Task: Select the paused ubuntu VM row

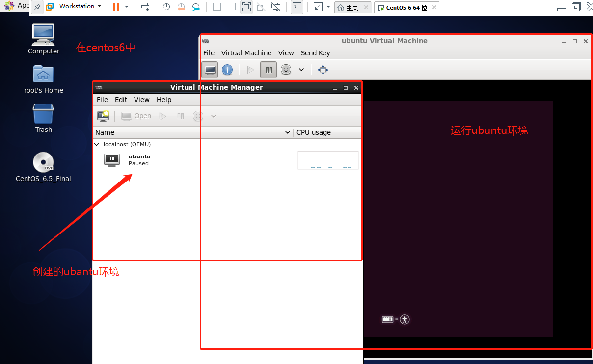Action: point(227,160)
